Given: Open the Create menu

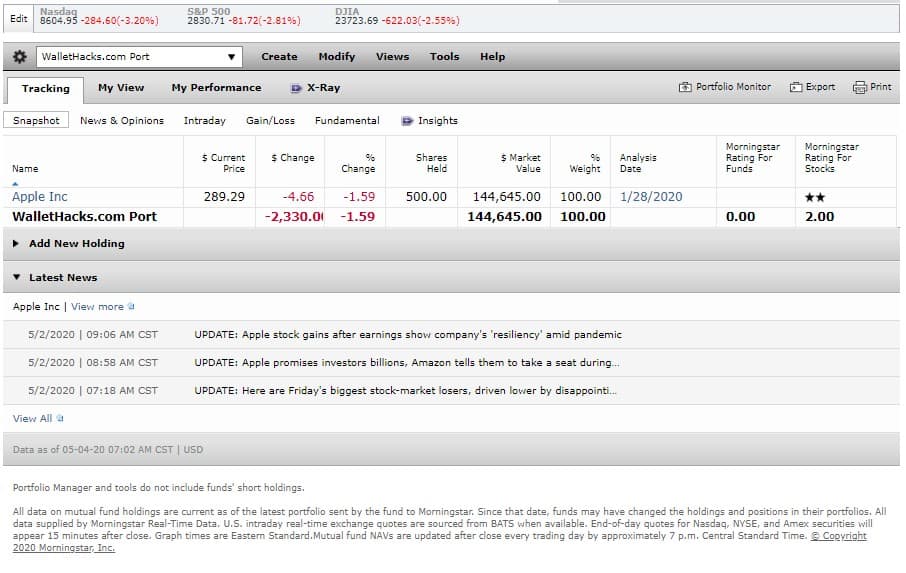Looking at the screenshot, I should (x=279, y=57).
